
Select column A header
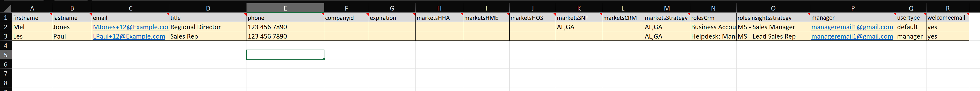(x=32, y=8)
